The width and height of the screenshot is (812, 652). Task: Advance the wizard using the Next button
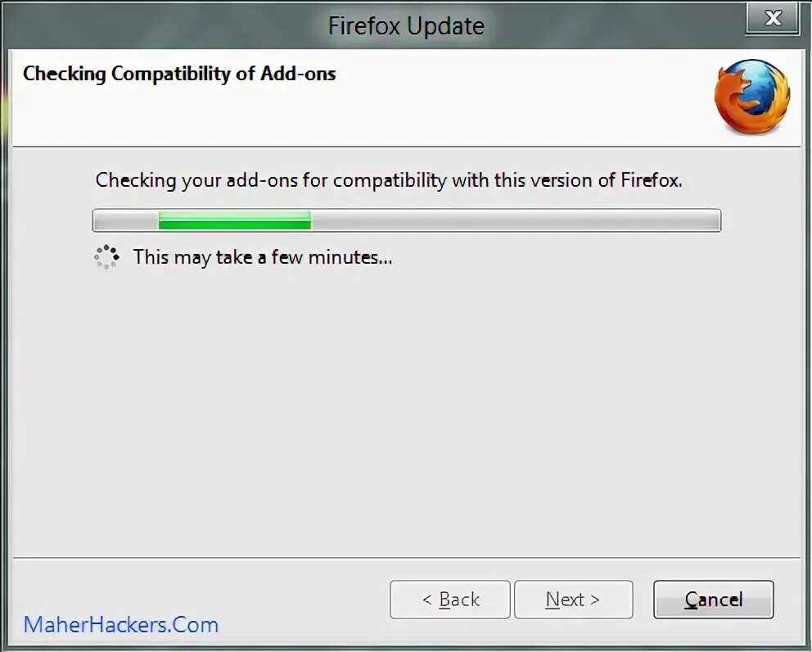click(573, 600)
